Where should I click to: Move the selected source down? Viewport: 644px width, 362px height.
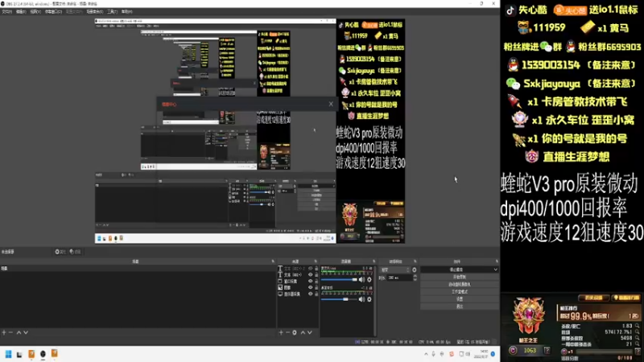(310, 332)
